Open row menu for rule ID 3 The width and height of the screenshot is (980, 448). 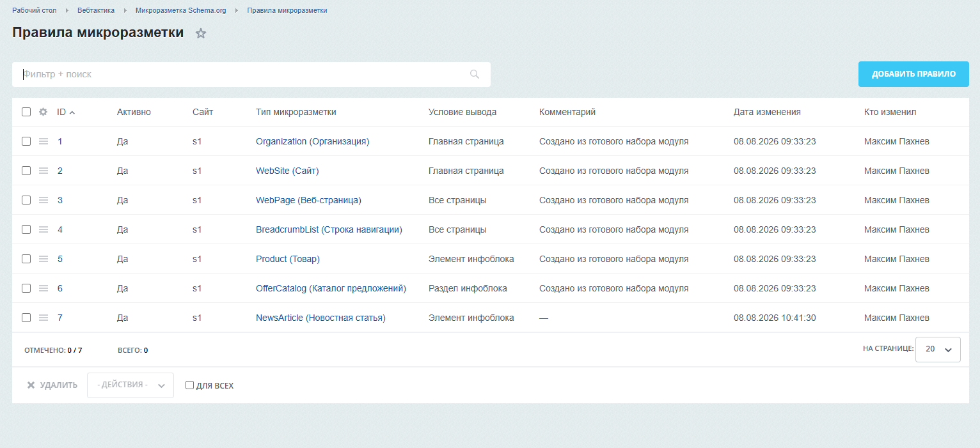coord(43,200)
